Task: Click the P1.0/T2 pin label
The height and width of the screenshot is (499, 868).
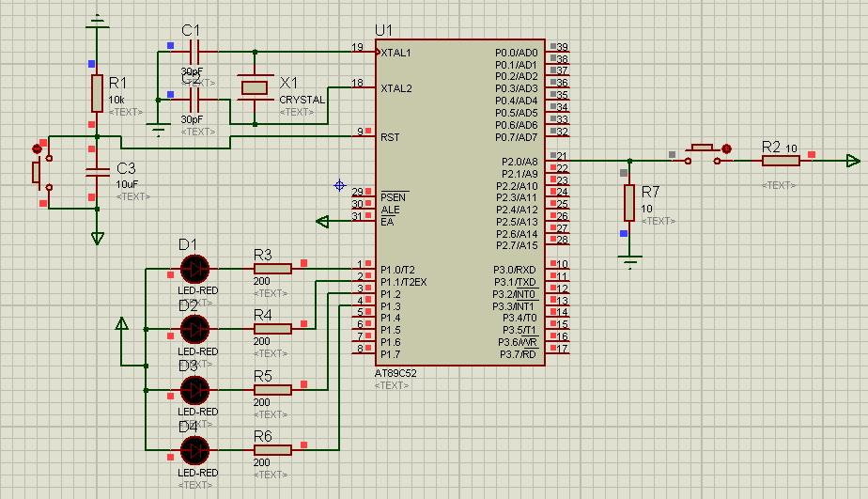Action: pyautogui.click(x=397, y=270)
